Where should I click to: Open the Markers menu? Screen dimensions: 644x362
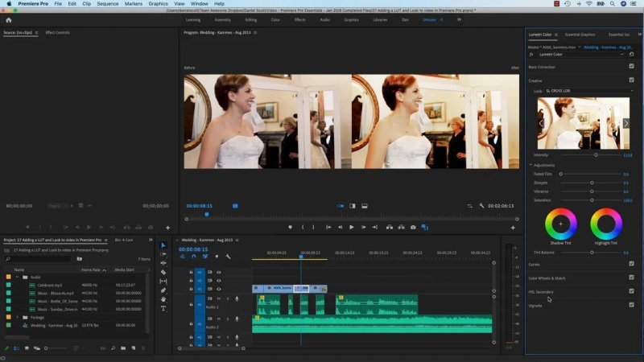pyautogui.click(x=134, y=4)
